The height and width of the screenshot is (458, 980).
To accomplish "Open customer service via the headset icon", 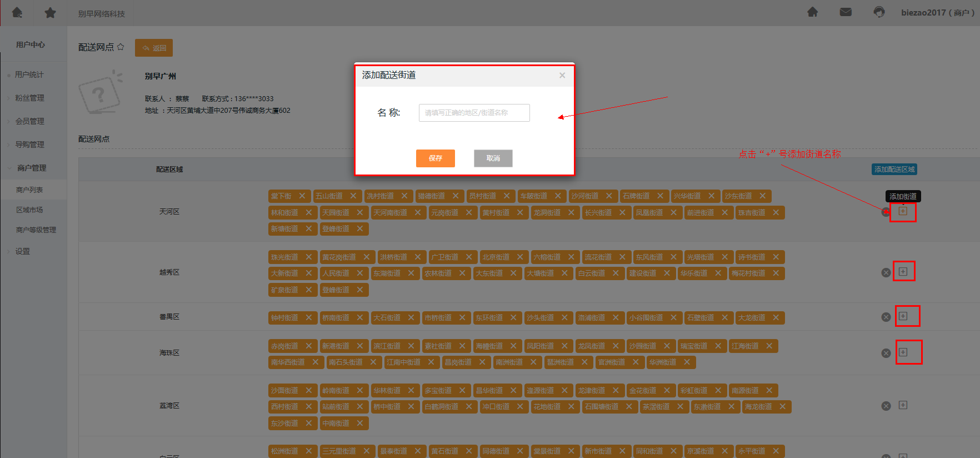I will pos(879,12).
